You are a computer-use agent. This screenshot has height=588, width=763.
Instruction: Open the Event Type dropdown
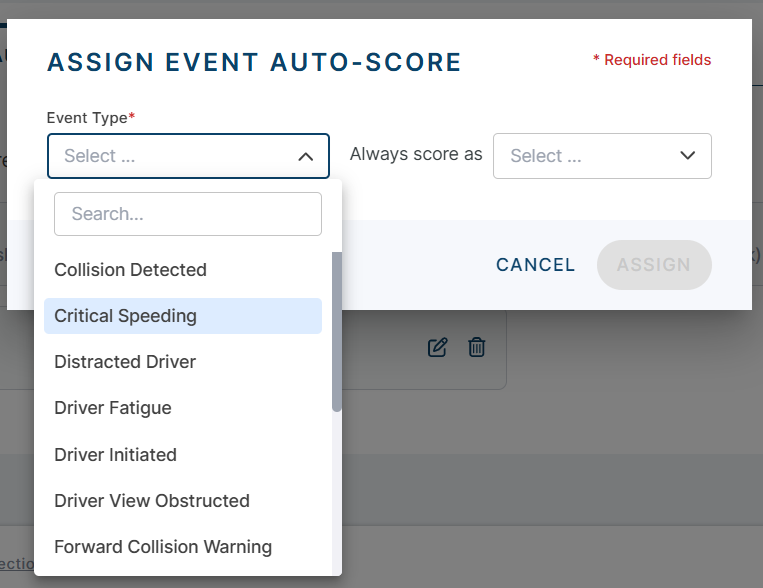tap(188, 156)
